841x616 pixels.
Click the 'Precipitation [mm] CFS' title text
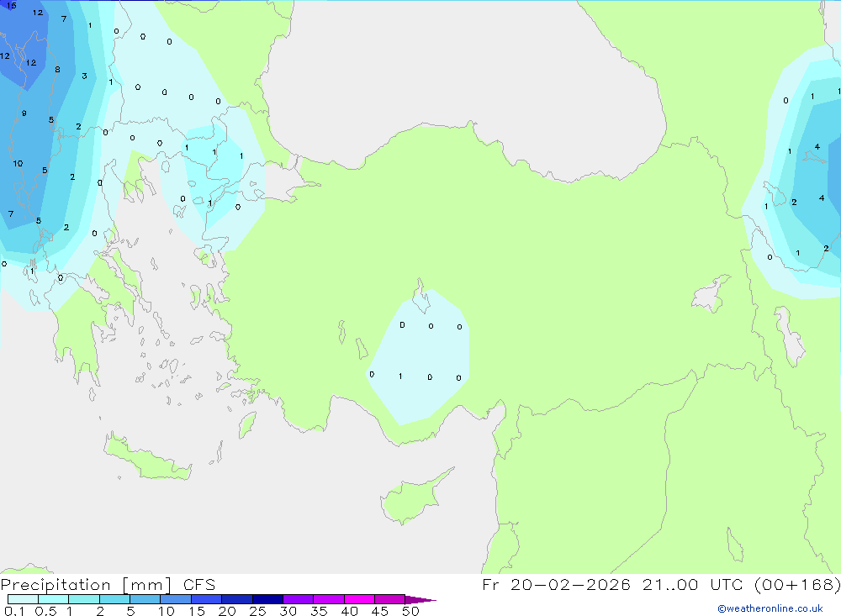pos(108,585)
